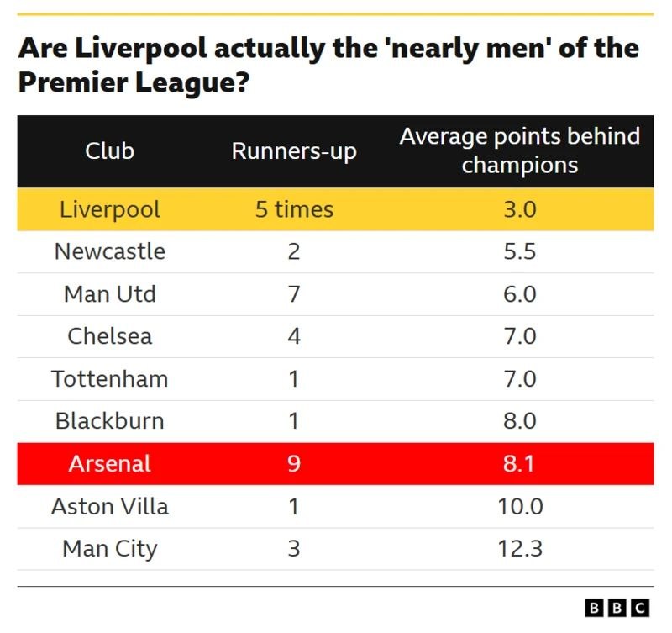Select Arsenal's 8.1 average points value
672x633 pixels.
click(519, 464)
